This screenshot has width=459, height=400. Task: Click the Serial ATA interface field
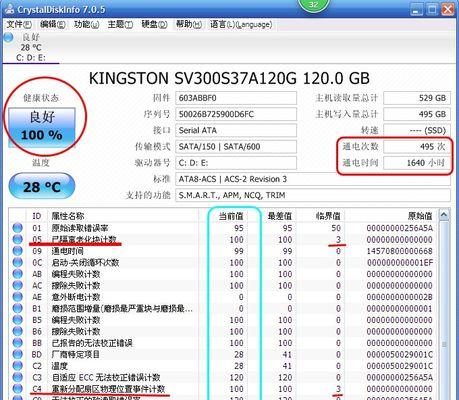(236, 130)
